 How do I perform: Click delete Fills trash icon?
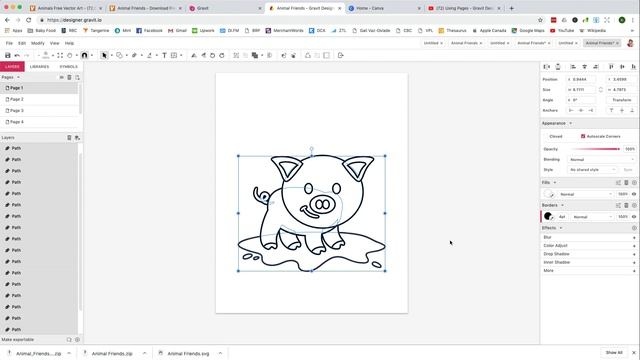[x=626, y=182]
